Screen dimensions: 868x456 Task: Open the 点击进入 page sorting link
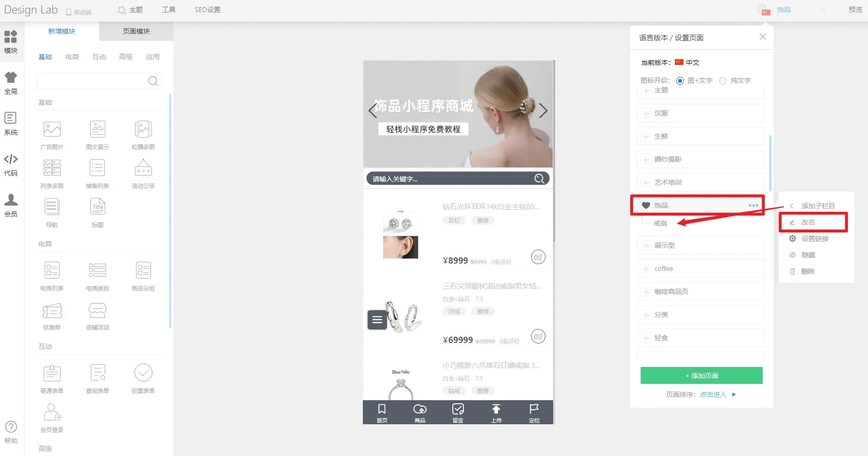[x=713, y=394]
